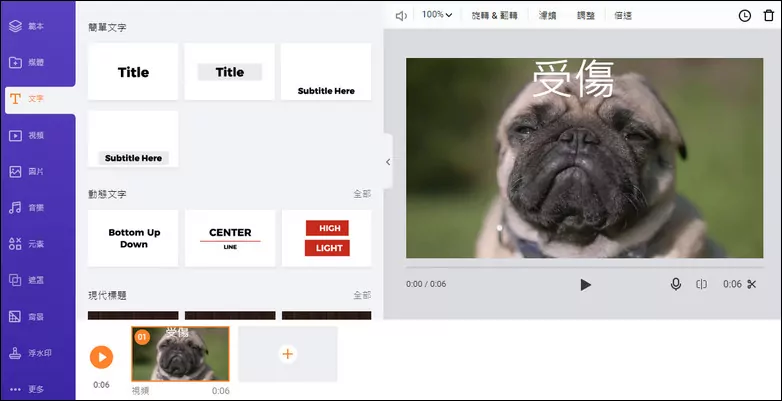The height and width of the screenshot is (401, 782).
Task: Open the 元素 elements sidebar section
Action: coord(27,244)
